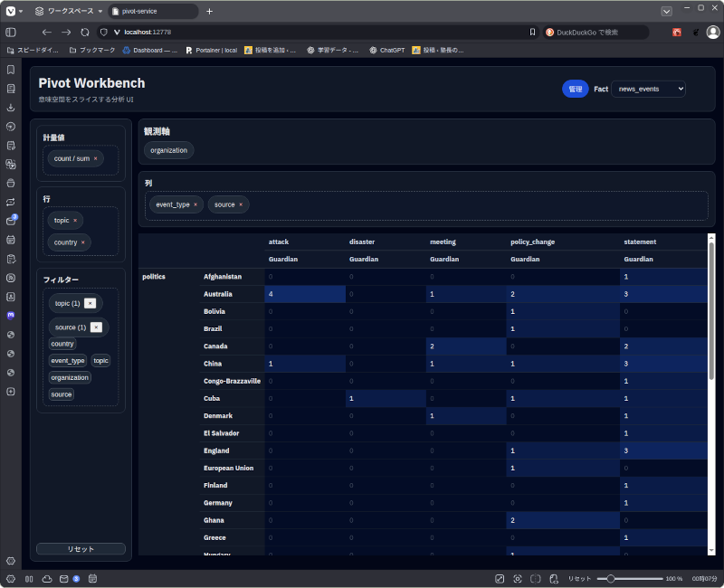The height and width of the screenshot is (588, 724).
Task: Open the Vivaldi bookmarks panel icon
Action: (10, 70)
